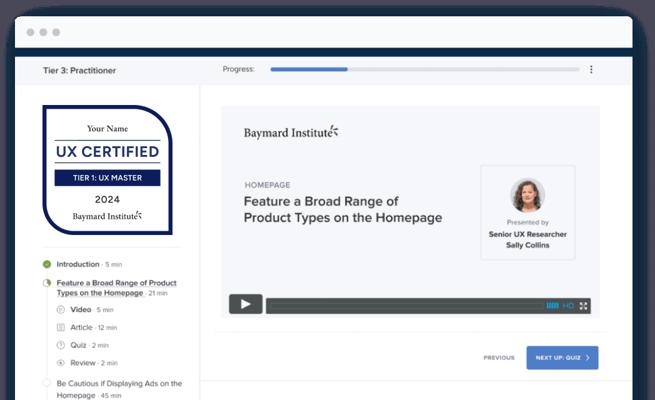
Task: Click the video title 'Feature a Broad Range'
Action: coord(343,210)
